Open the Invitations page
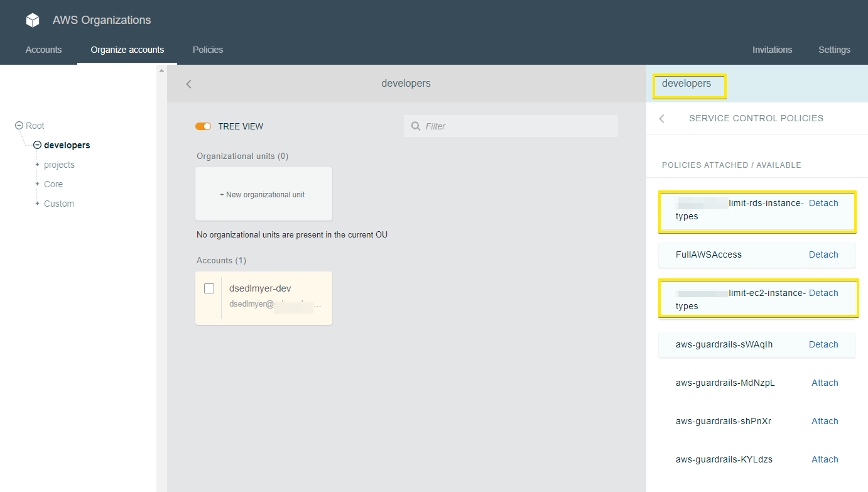 tap(772, 50)
